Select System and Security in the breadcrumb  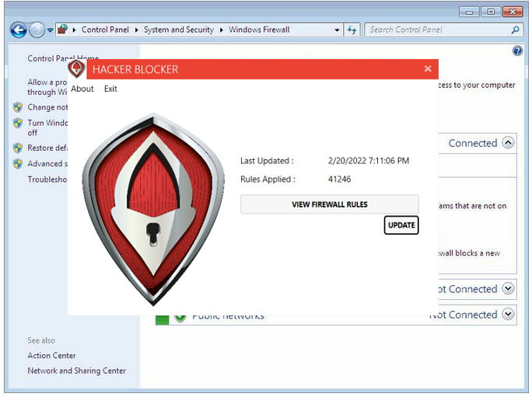tap(179, 30)
